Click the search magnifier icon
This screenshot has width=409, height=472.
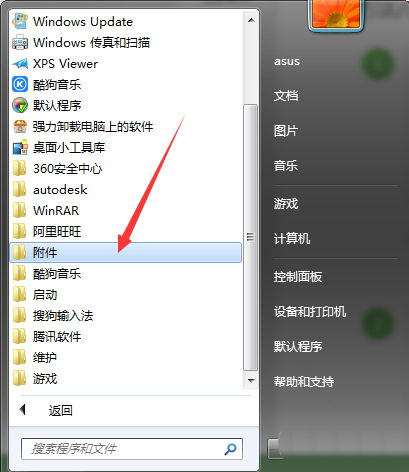coord(230,449)
